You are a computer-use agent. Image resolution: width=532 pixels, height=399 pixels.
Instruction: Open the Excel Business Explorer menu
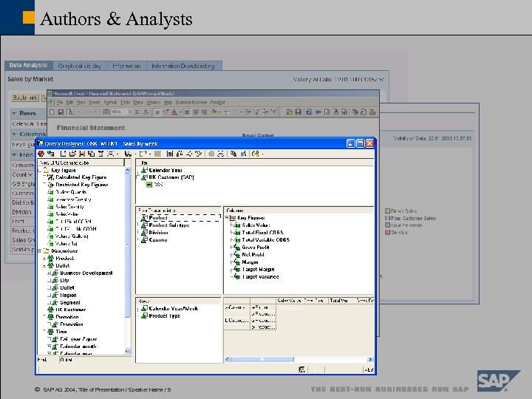191,102
